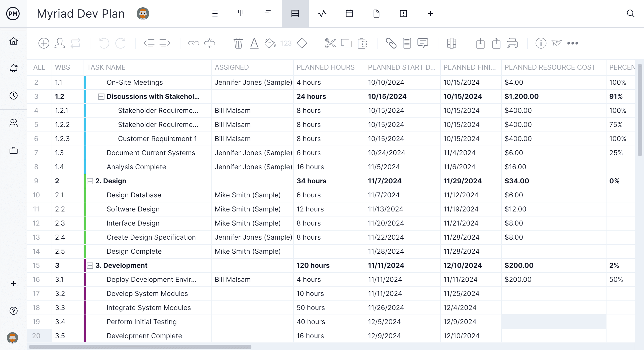Collapse Discussions with Stakeholders group

pos(101,97)
